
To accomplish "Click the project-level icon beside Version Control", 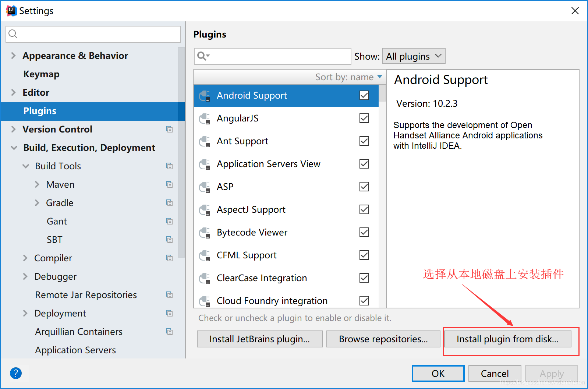I will pos(169,129).
